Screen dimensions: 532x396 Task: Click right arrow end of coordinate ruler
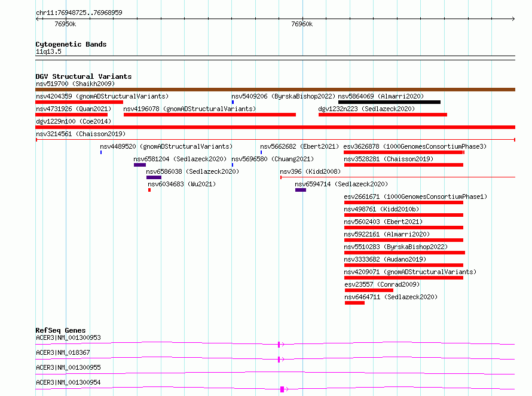513,19
